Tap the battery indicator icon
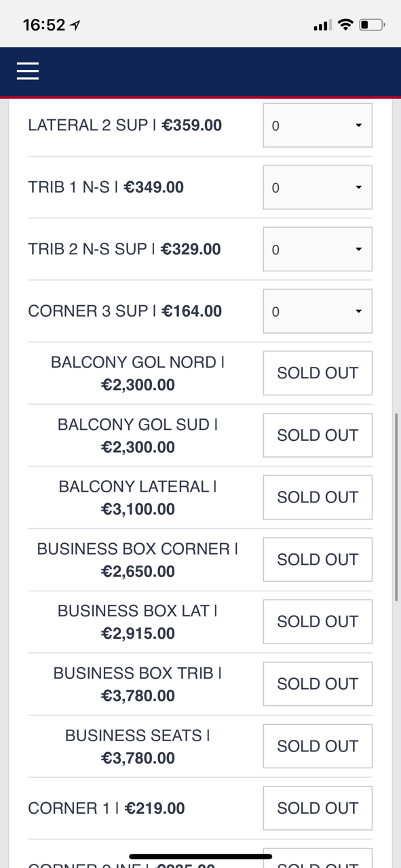The height and width of the screenshot is (868, 401). pos(372,25)
